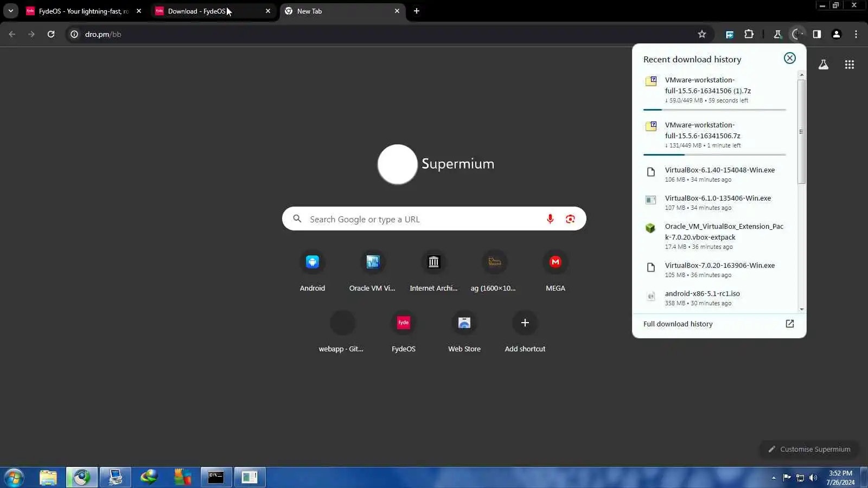Open Oracle_VM_VirtualBox_Extension_Pack download entry
Image resolution: width=868 pixels, height=488 pixels.
coord(714,236)
